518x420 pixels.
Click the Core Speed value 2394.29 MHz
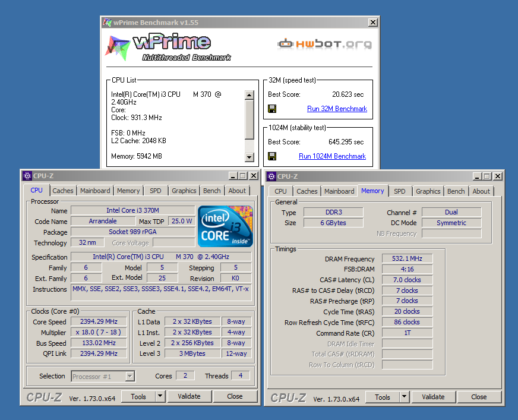coord(99,321)
